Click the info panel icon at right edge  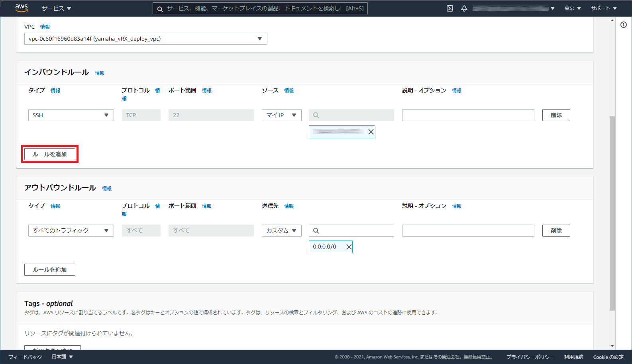(x=624, y=25)
